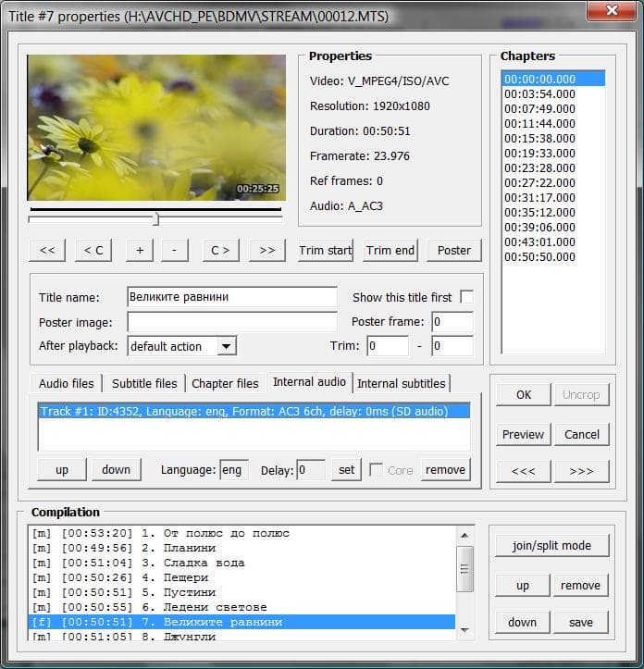
Task: Enable Show this title first checkbox
Action: point(467,297)
